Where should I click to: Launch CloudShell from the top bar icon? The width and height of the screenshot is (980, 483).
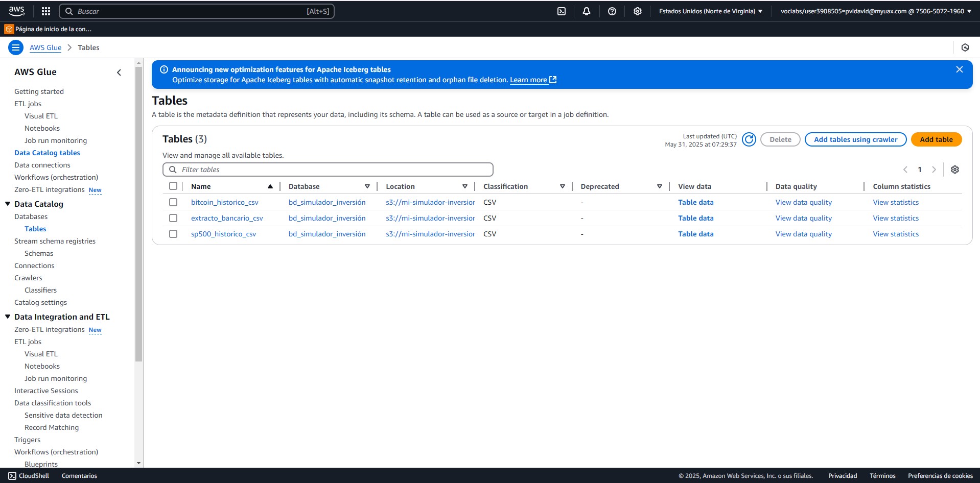pos(562,11)
